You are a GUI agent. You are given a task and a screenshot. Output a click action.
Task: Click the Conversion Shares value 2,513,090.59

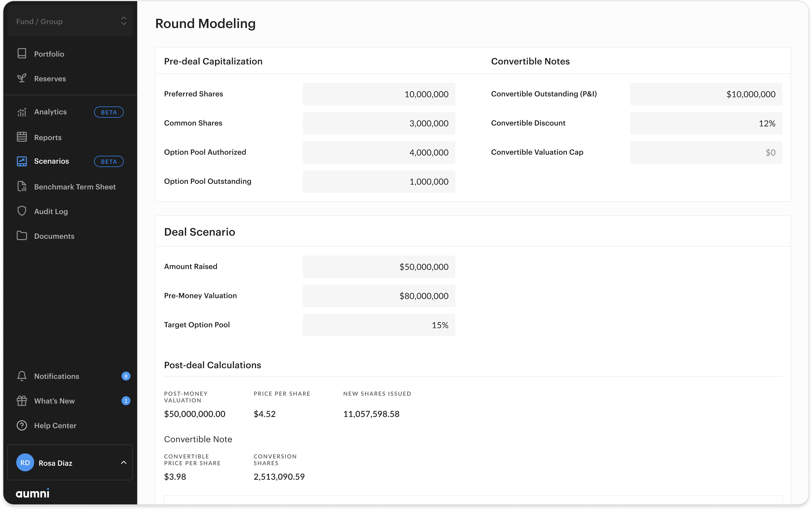tap(279, 477)
